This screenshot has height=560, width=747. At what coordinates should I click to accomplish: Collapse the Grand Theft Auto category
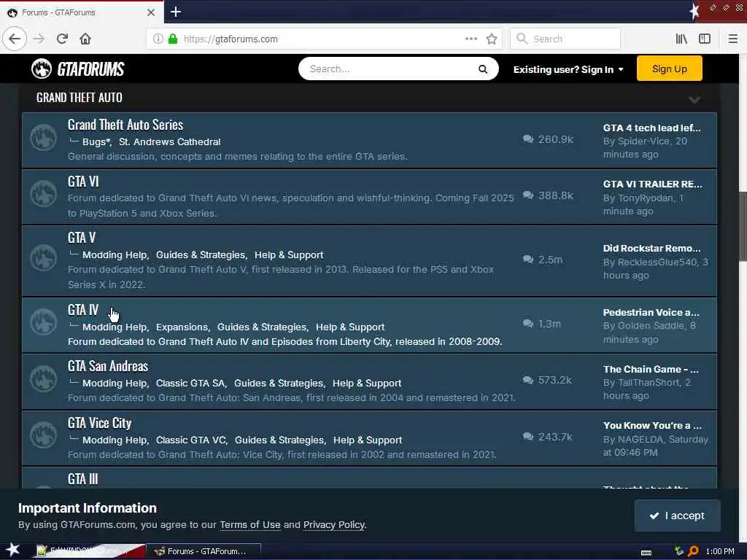(694, 99)
